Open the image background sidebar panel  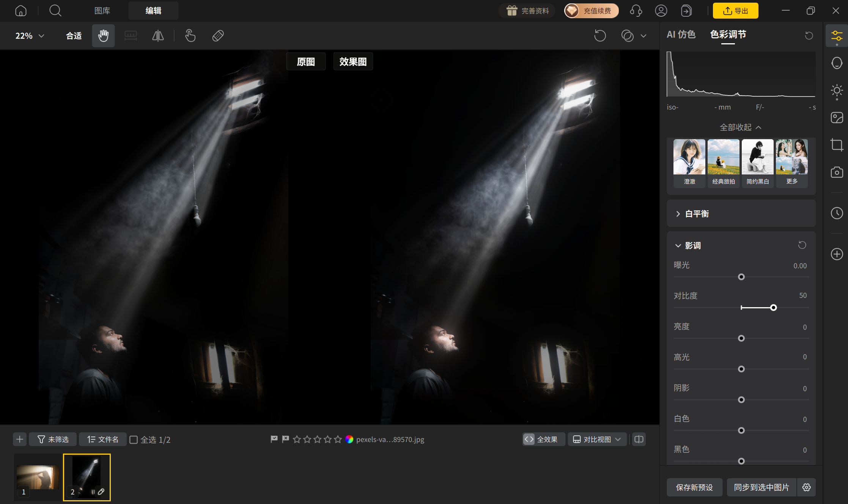pyautogui.click(x=837, y=118)
